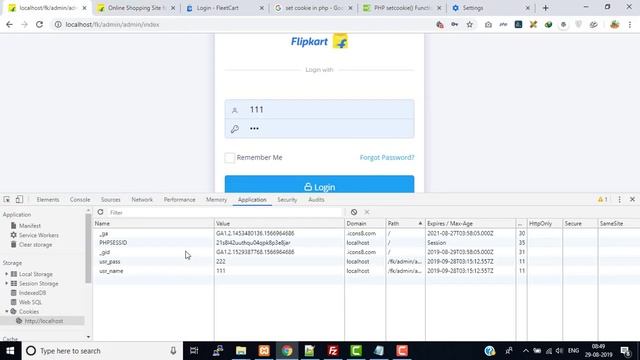Switch to the Settings browser tab
The image size is (640, 360).
click(491, 8)
